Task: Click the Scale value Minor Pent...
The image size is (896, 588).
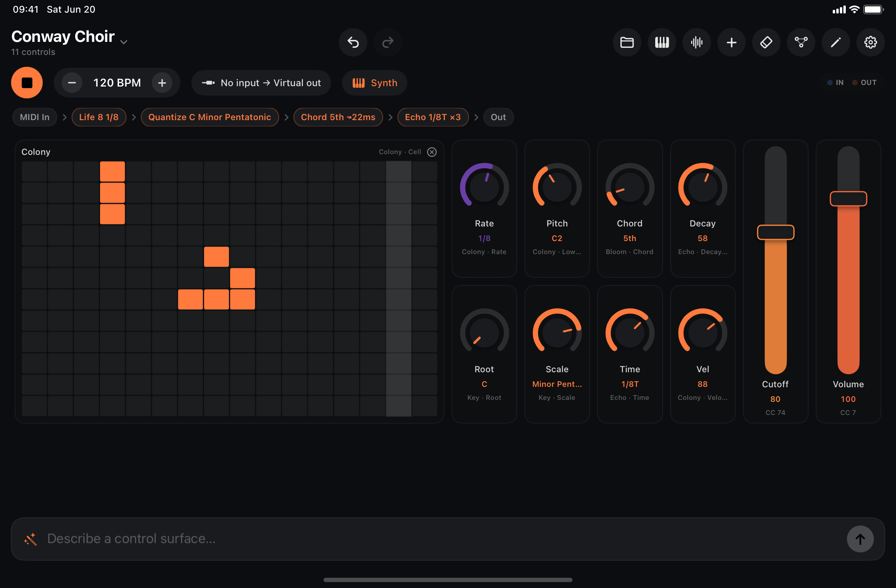Action: pos(557,384)
